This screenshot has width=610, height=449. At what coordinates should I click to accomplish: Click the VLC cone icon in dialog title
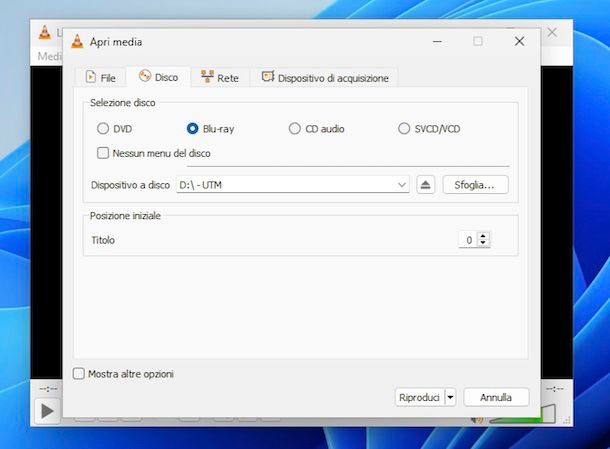77,42
